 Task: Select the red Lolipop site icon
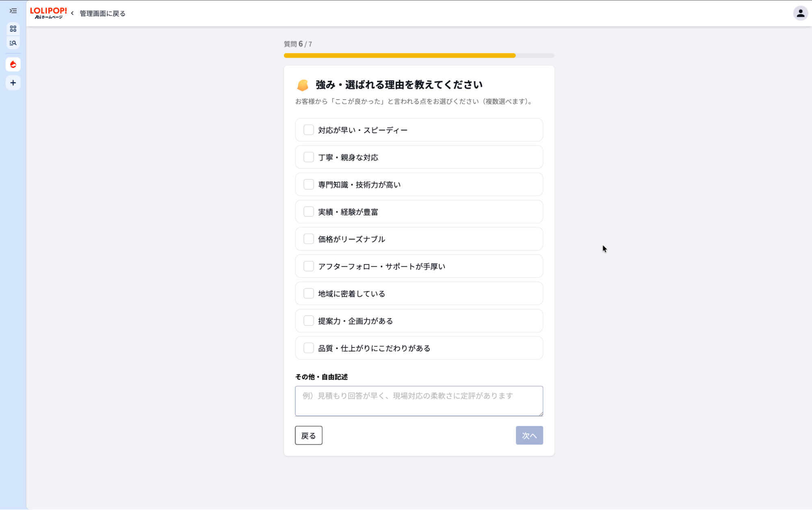coord(13,65)
